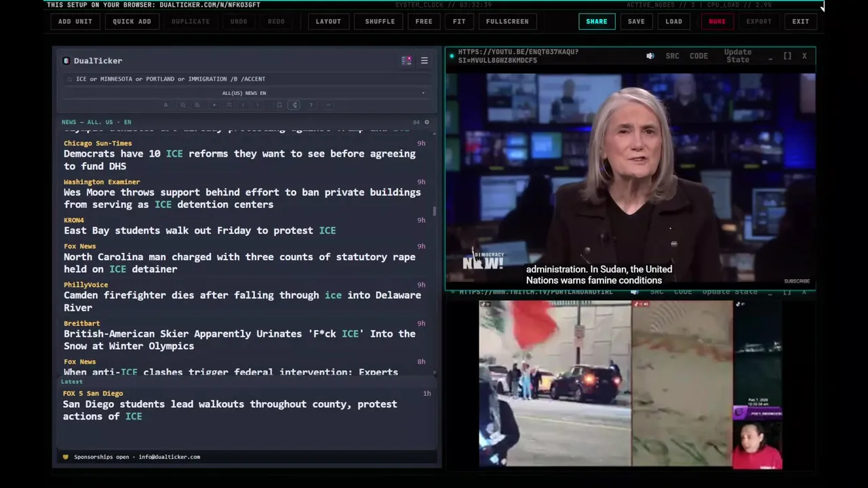Click the search magnifier icon in query field
This screenshot has width=868, height=488.
coord(69,79)
